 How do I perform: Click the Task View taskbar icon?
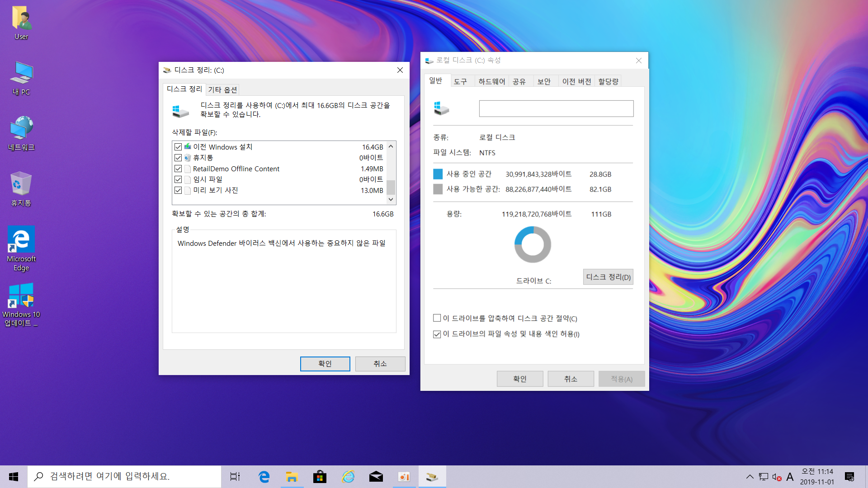[x=235, y=477]
